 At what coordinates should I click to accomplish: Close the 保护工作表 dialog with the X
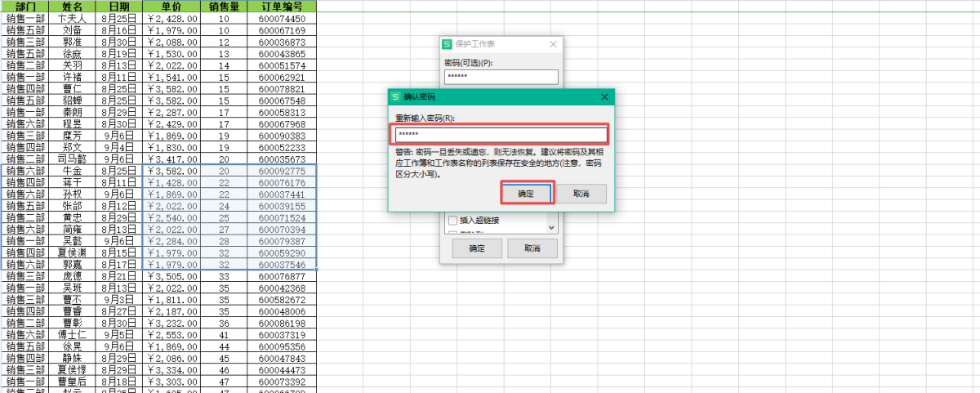click(x=553, y=45)
